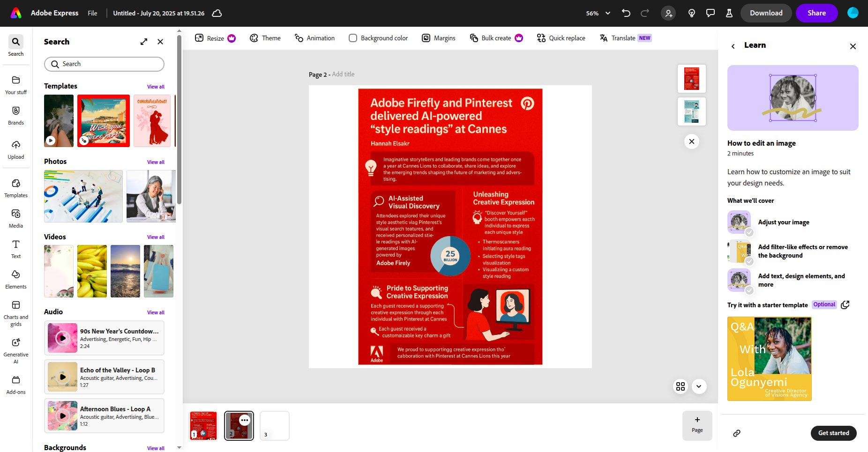This screenshot has width=868, height=452.
Task: Close the Learn panel
Action: point(853,46)
